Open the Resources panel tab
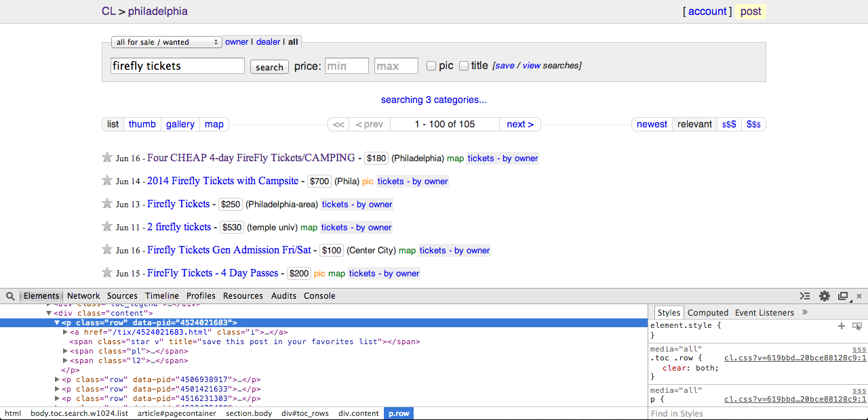 (x=243, y=296)
